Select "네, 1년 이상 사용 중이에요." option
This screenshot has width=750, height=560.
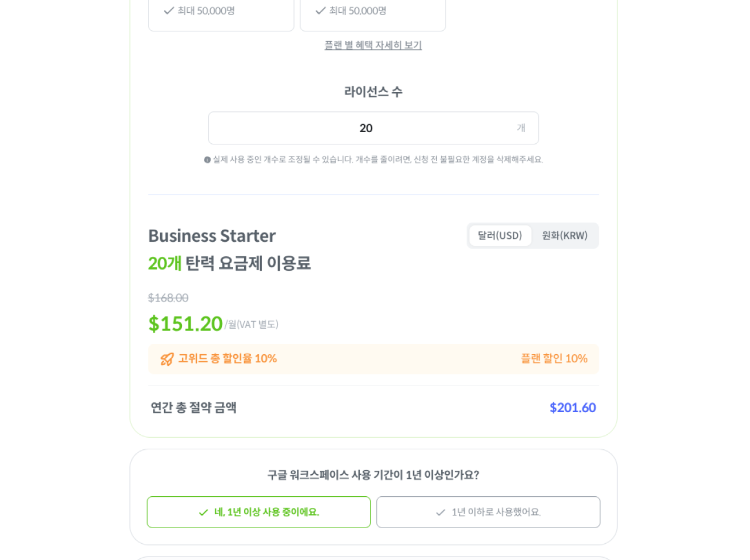pyautogui.click(x=259, y=512)
